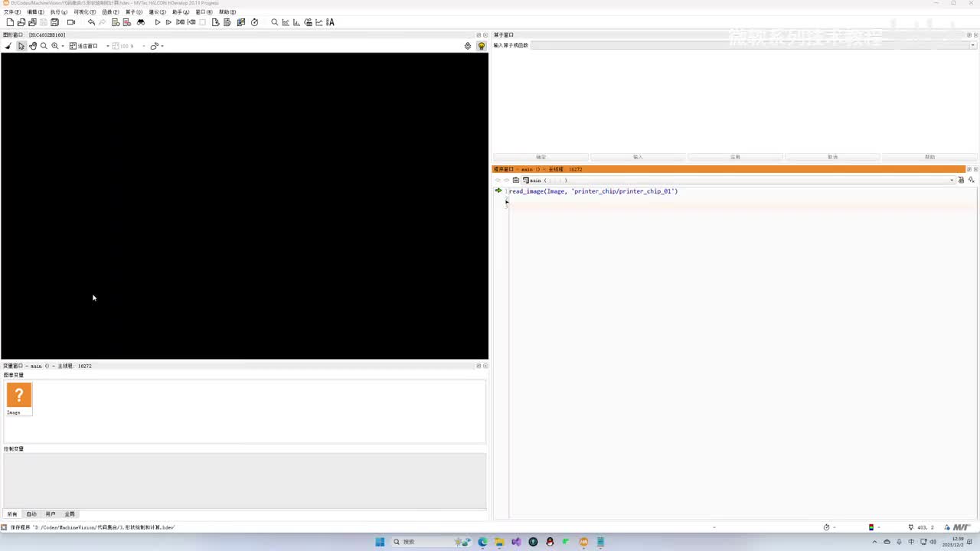Switch to the 全局 variables tab
Viewport: 980px width, 551px height.
coord(70,514)
